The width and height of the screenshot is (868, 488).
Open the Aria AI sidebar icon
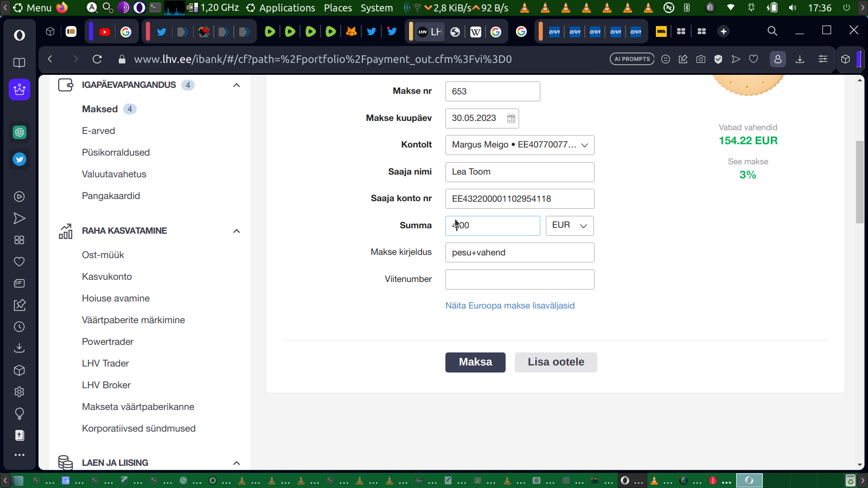tap(20, 89)
